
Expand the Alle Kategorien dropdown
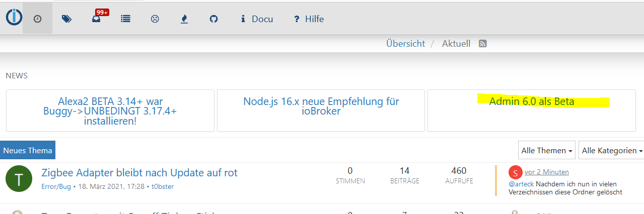click(x=611, y=150)
